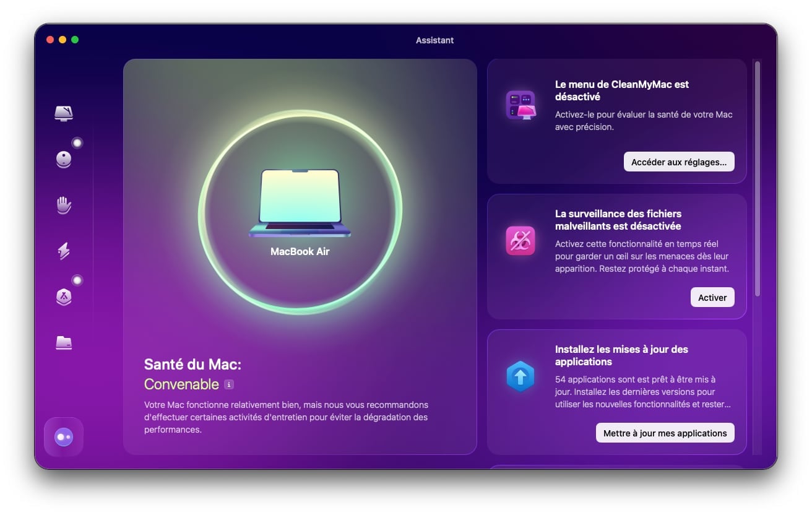Click the Accéder aux réglages button

[x=679, y=162]
